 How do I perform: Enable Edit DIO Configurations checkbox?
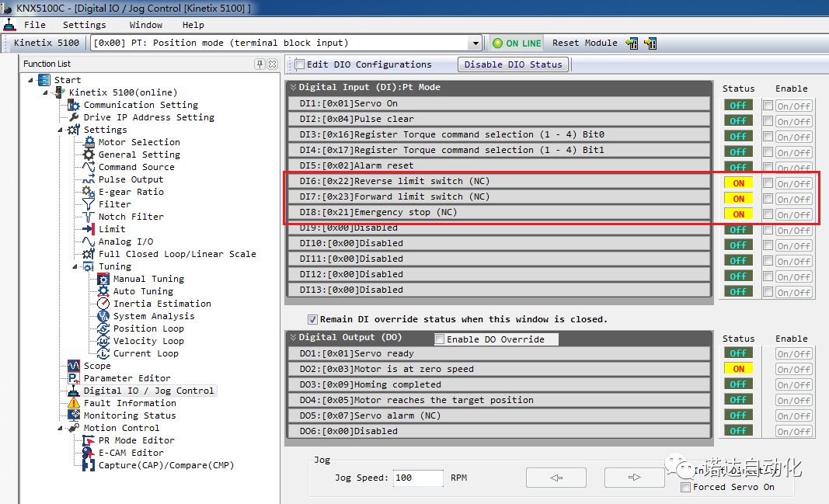[300, 64]
